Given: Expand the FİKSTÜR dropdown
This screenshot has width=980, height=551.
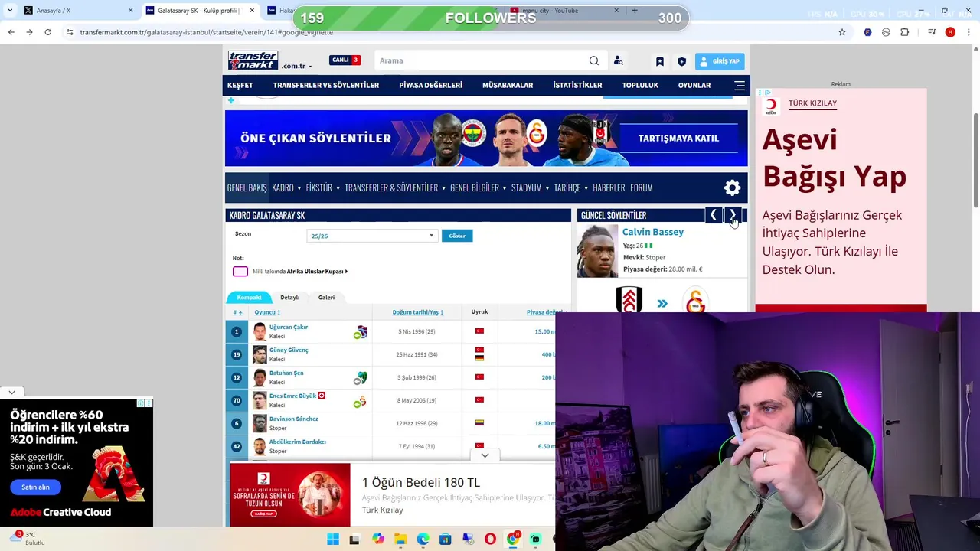Looking at the screenshot, I should click(x=322, y=187).
